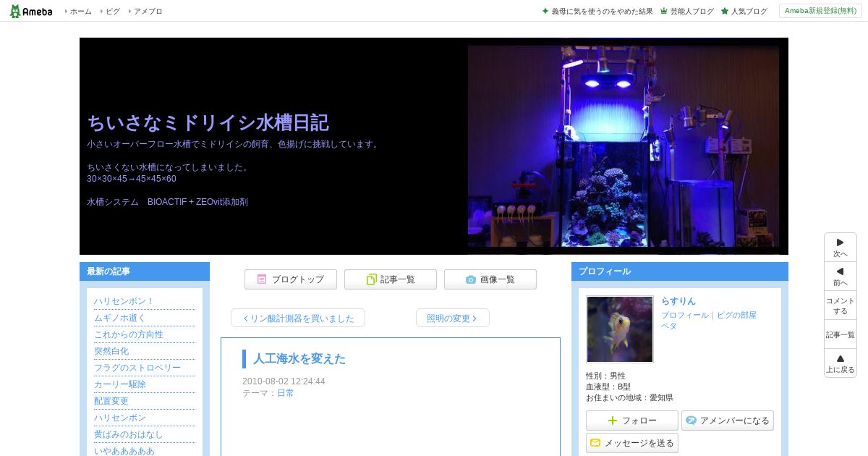Click speech bubble icon on アメンバーになる

[x=691, y=421]
